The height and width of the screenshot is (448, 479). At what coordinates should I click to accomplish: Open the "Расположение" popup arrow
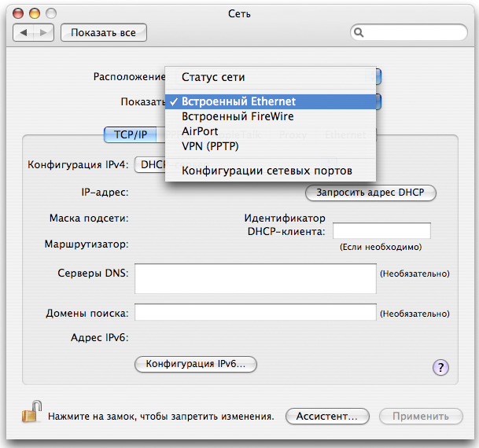tap(378, 77)
